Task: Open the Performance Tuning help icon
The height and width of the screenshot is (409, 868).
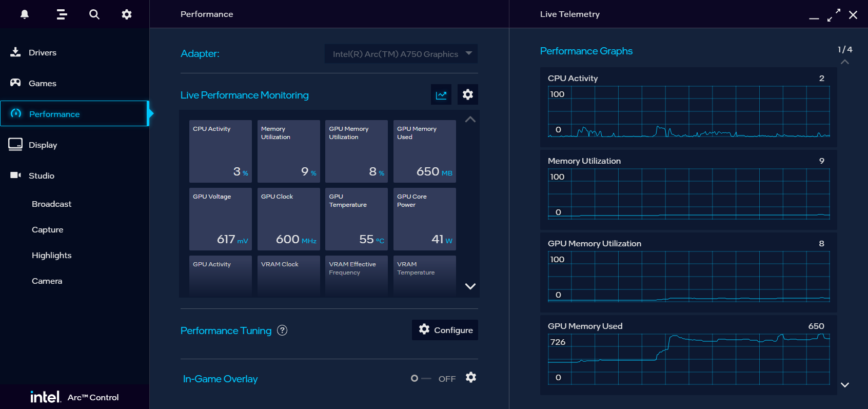Action: (x=282, y=330)
